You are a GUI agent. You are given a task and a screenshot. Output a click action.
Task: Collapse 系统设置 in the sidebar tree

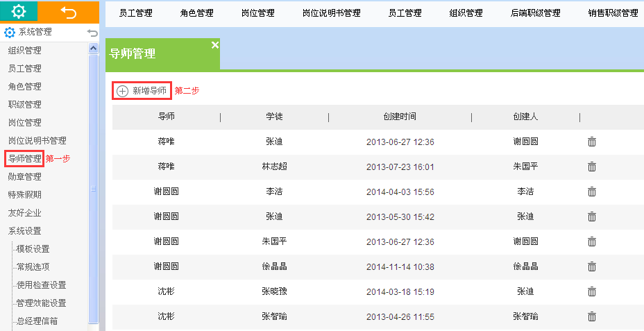pos(24,231)
